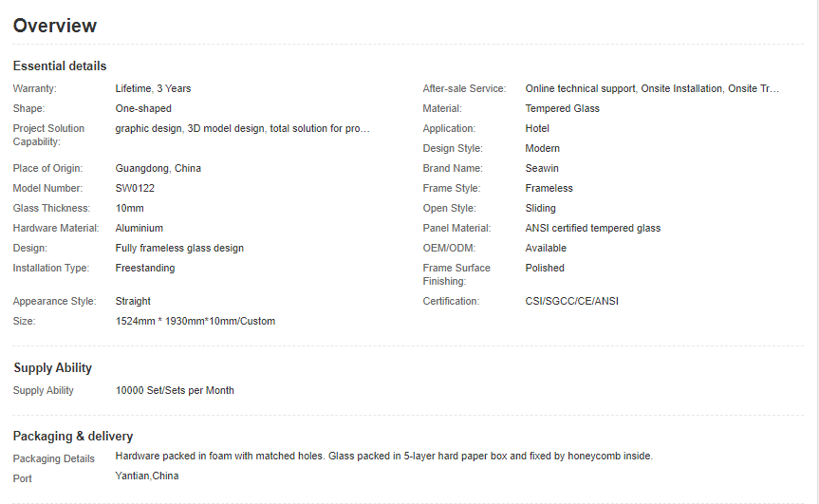
Task: Click the Overview heading
Action: (x=55, y=26)
